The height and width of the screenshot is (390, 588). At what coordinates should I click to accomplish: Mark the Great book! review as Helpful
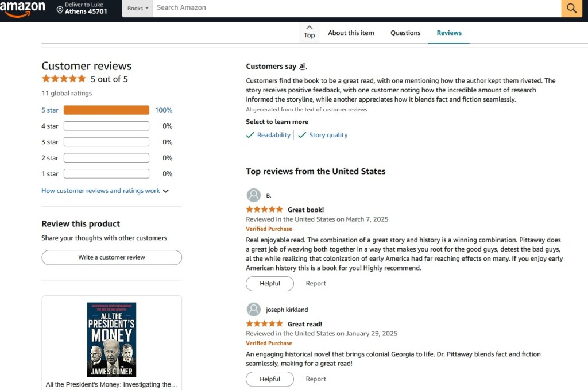click(x=269, y=283)
